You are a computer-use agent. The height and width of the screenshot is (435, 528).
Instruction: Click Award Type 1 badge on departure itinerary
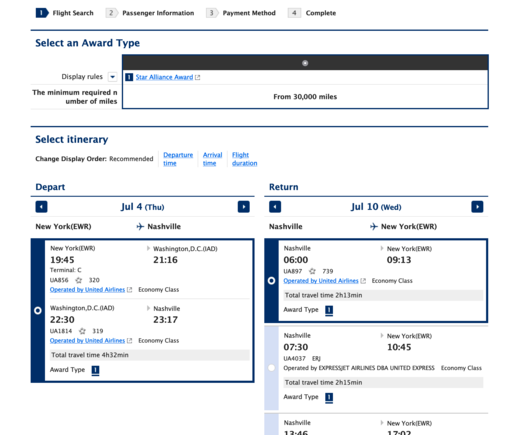[x=95, y=370]
